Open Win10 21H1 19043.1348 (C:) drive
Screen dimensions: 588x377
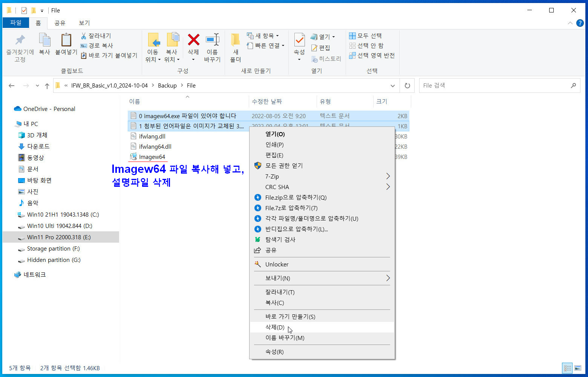[x=63, y=215]
